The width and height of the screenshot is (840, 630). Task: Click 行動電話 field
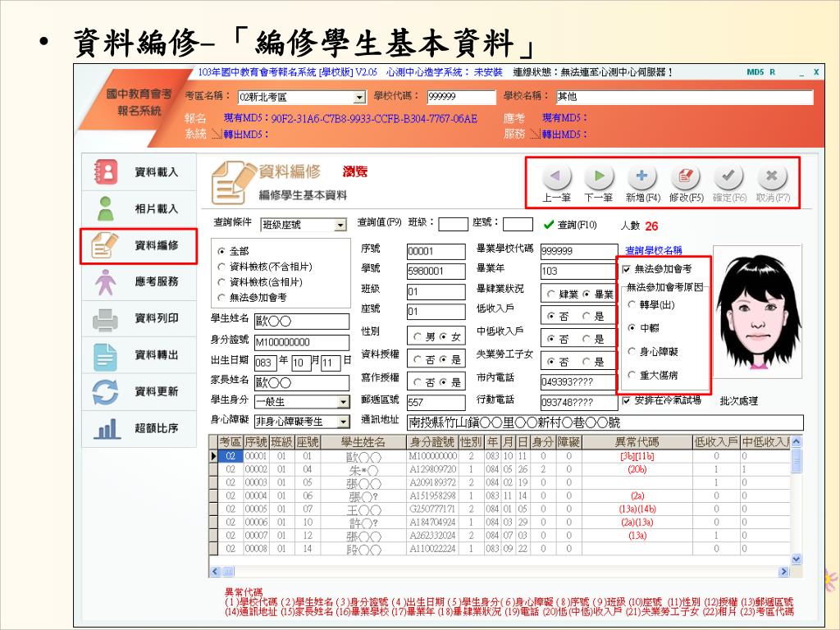click(579, 402)
